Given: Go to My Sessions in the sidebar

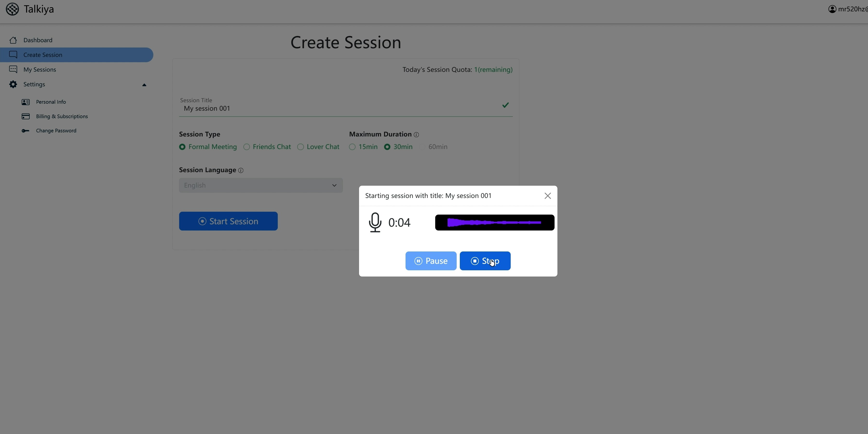Looking at the screenshot, I should [x=40, y=69].
